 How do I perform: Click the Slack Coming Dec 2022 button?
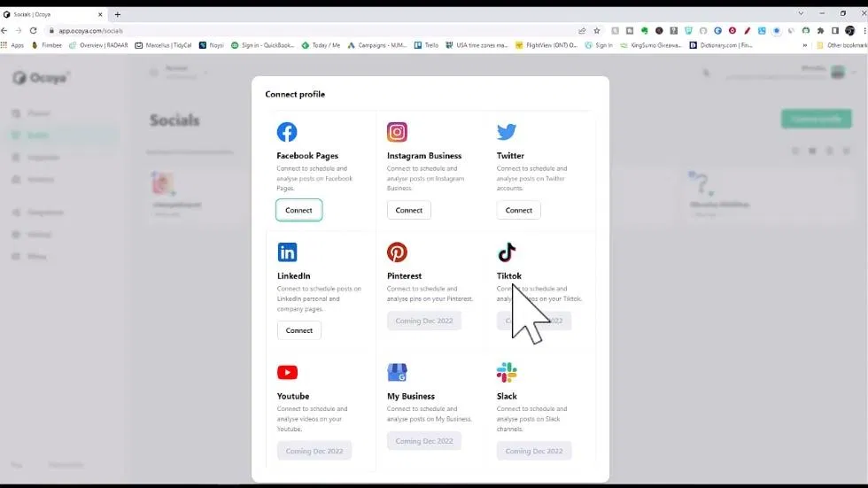coord(533,451)
